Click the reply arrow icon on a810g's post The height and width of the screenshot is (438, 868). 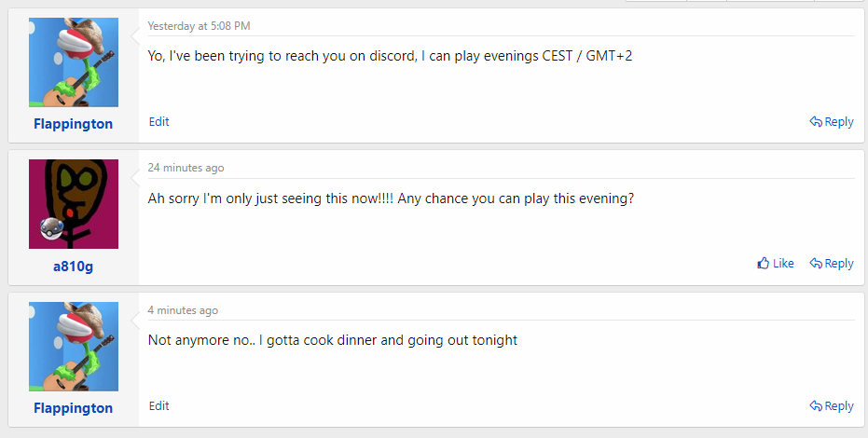816,264
